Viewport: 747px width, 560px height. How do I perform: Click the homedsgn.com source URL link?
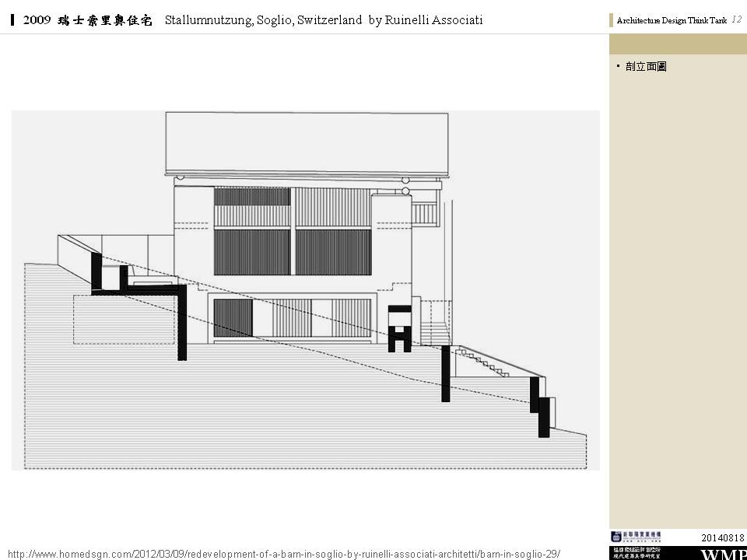[283, 554]
